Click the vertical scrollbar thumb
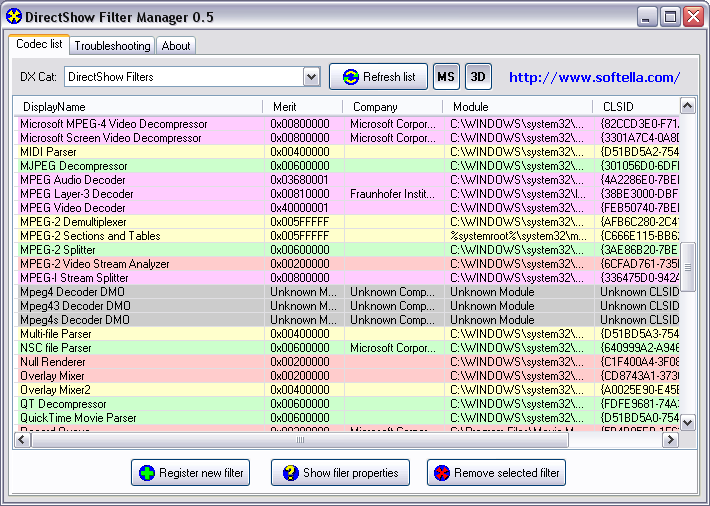Image resolution: width=710 pixels, height=506 pixels. click(687, 267)
